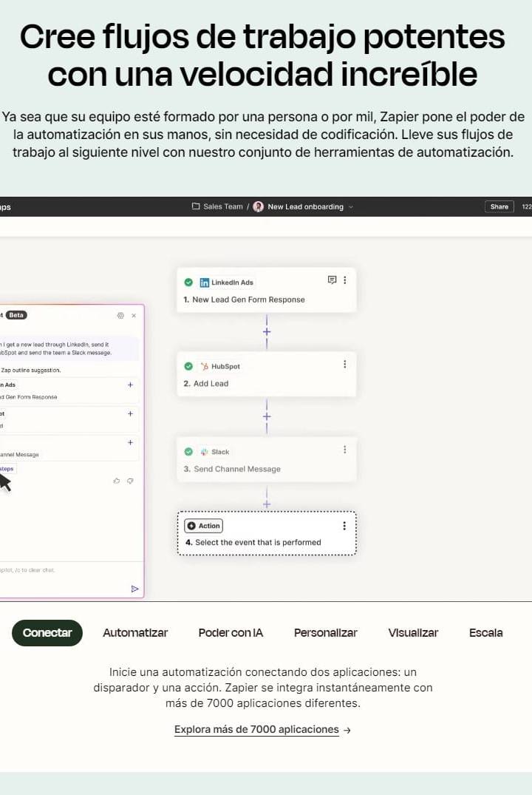Open the copilot settings gear icon

point(120,315)
